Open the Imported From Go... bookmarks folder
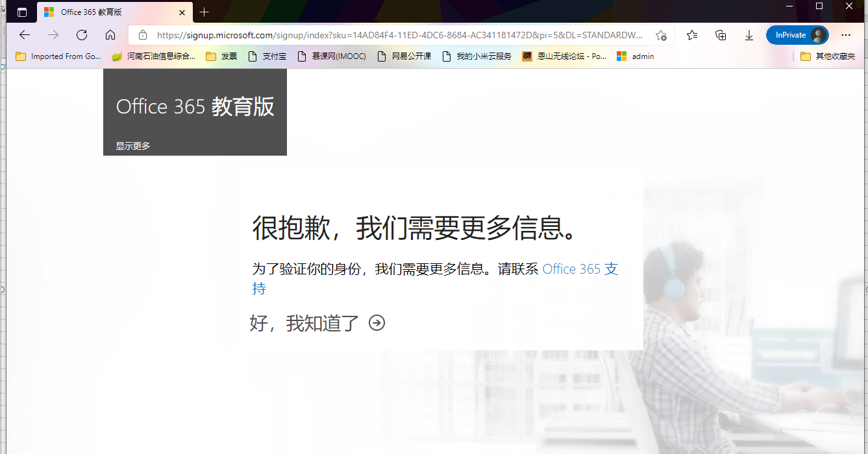Screen dimensions: 868x454 click(x=58, y=56)
